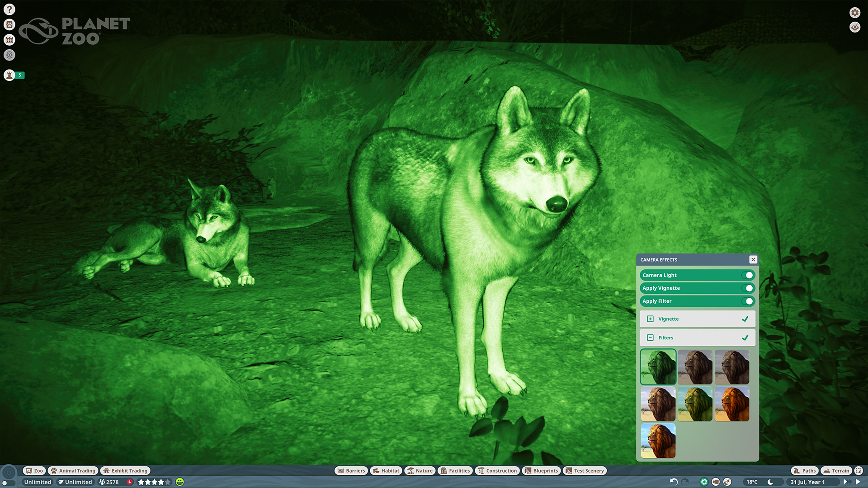Open the Nature build tab
The height and width of the screenshot is (488, 868).
pos(420,471)
